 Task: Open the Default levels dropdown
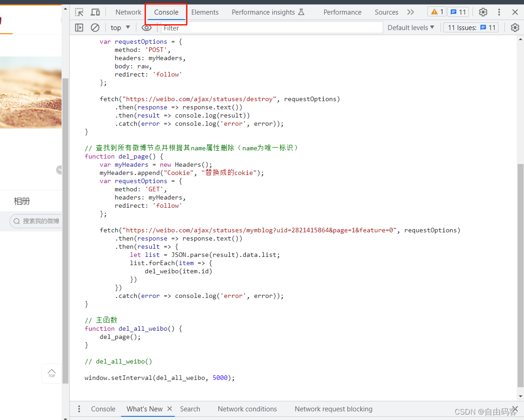pos(411,28)
